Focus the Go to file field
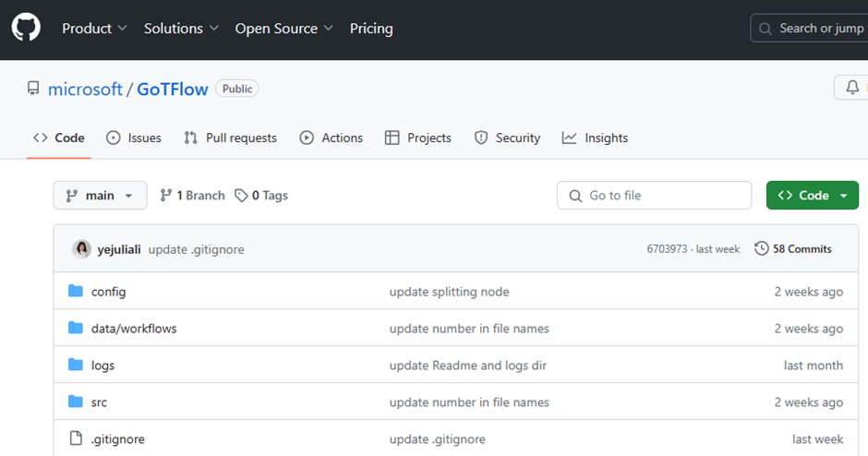This screenshot has height=456, width=868. (654, 196)
